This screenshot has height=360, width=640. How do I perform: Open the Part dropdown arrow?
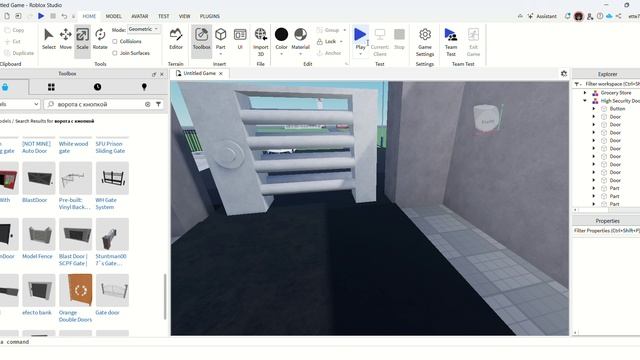pyautogui.click(x=220, y=53)
